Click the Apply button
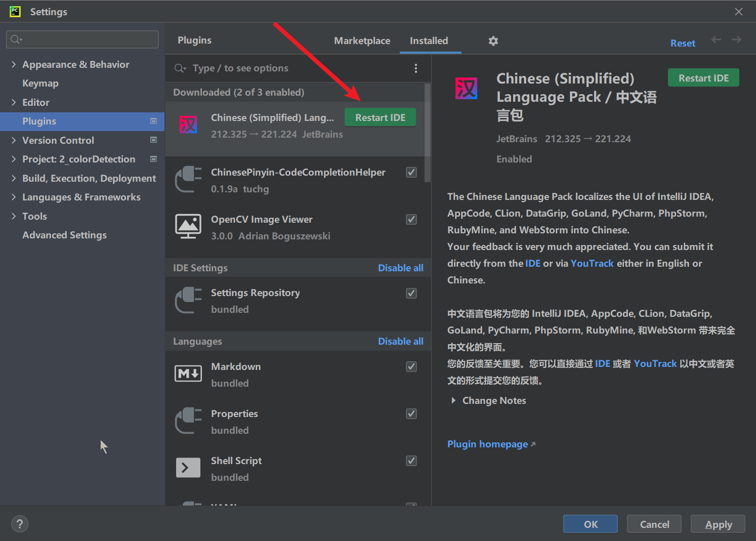 [x=718, y=524]
